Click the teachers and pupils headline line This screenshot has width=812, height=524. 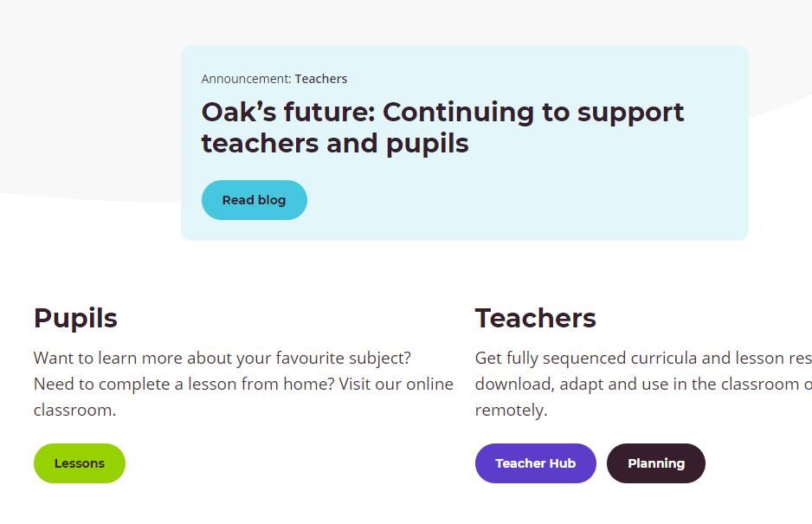335,143
